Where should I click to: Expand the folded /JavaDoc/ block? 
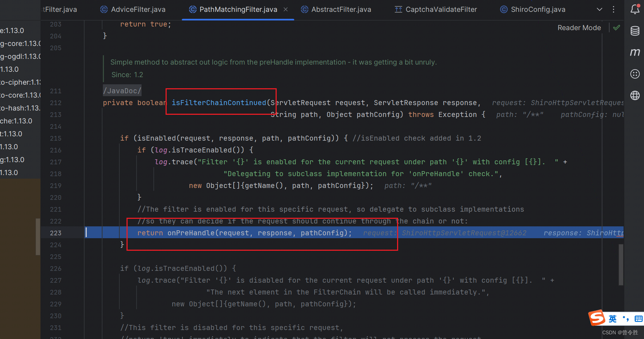[122, 91]
